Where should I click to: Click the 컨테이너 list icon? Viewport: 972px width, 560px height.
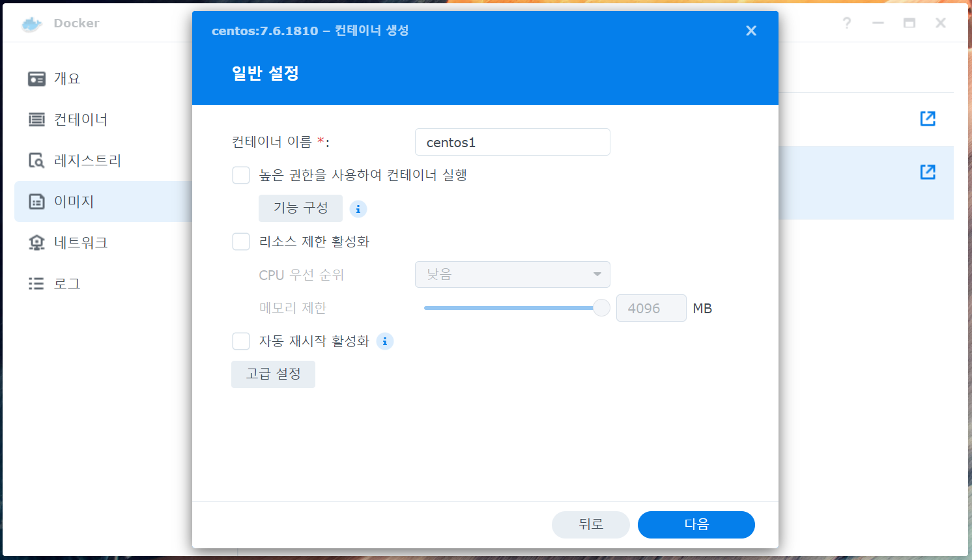point(36,120)
